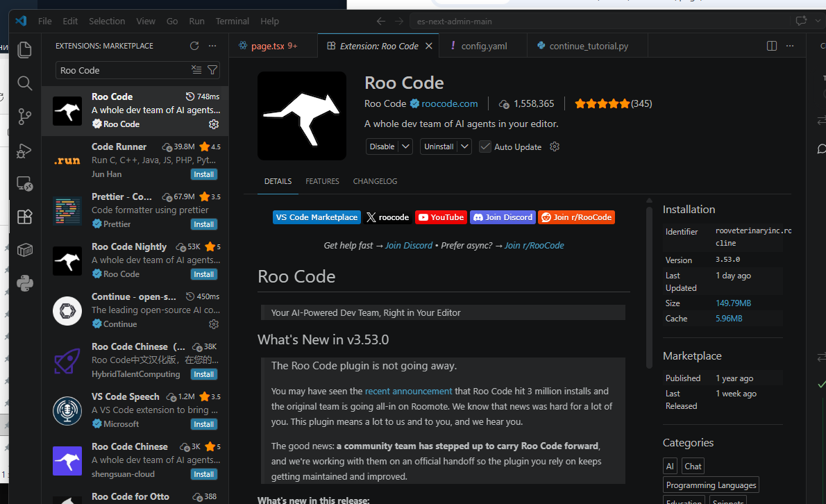Click the details pane vertical scrollbar

click(649, 285)
